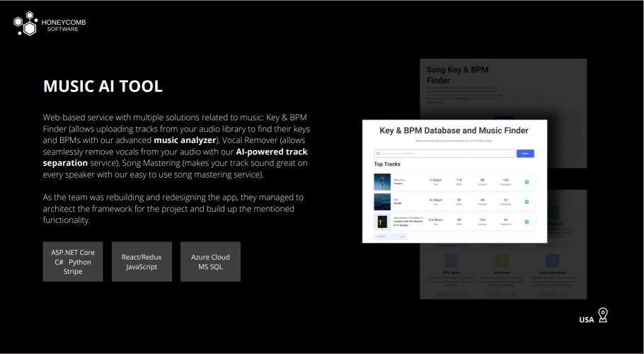Viewport: 644px width, 354px height.
Task: Open Spotify link in the Kill Bill row
Action: tap(527, 202)
